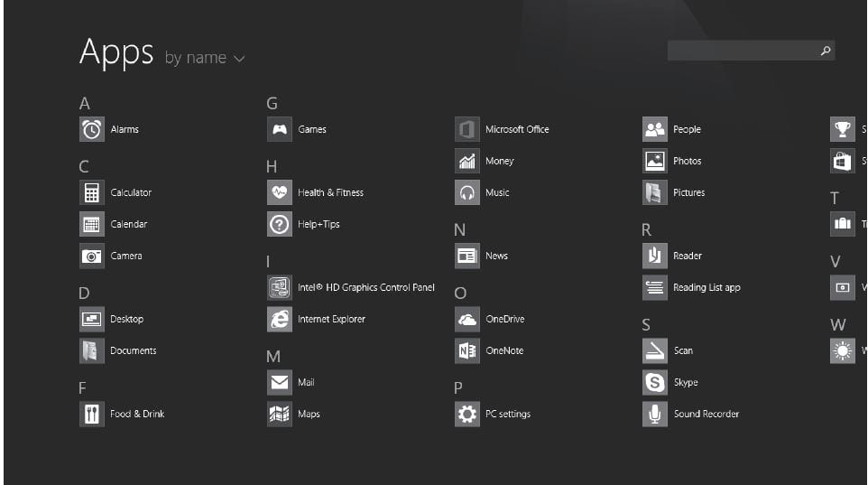The image size is (868, 485).
Task: Select the letter C group header
Action: (84, 167)
